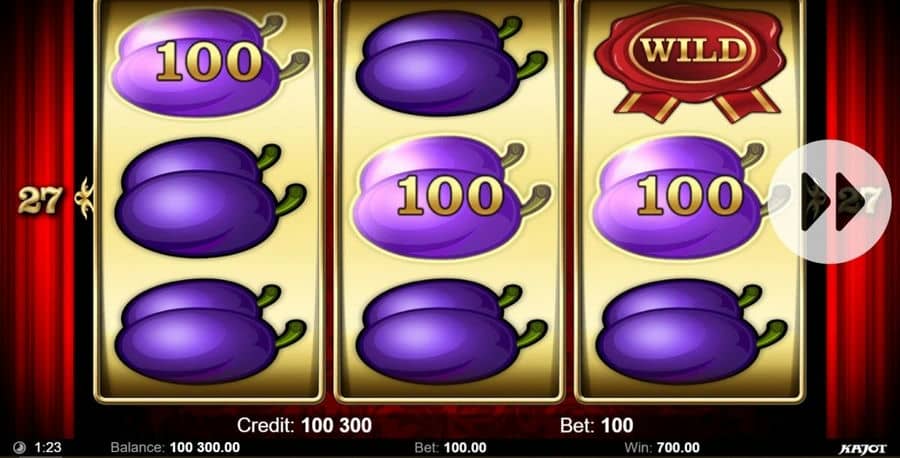900x458 pixels.
Task: Click the bottom plum on right reel
Action: tap(692, 331)
